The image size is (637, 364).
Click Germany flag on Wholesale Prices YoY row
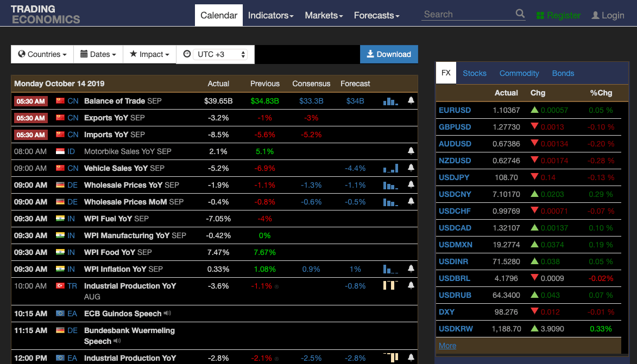[60, 184]
